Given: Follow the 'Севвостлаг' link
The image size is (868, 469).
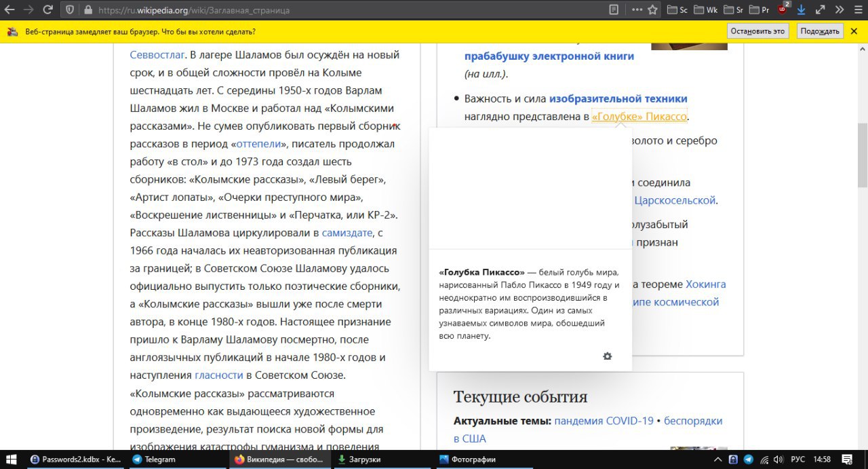Looking at the screenshot, I should tap(157, 55).
